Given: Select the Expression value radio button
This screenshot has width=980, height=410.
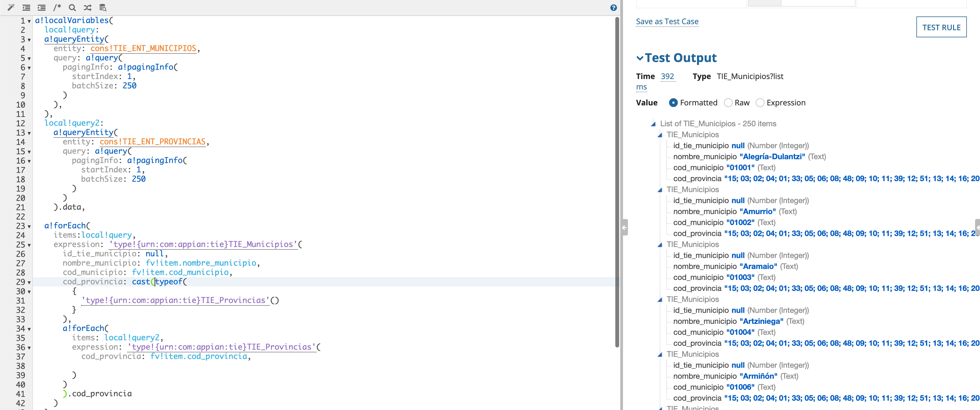Looking at the screenshot, I should coord(760,103).
